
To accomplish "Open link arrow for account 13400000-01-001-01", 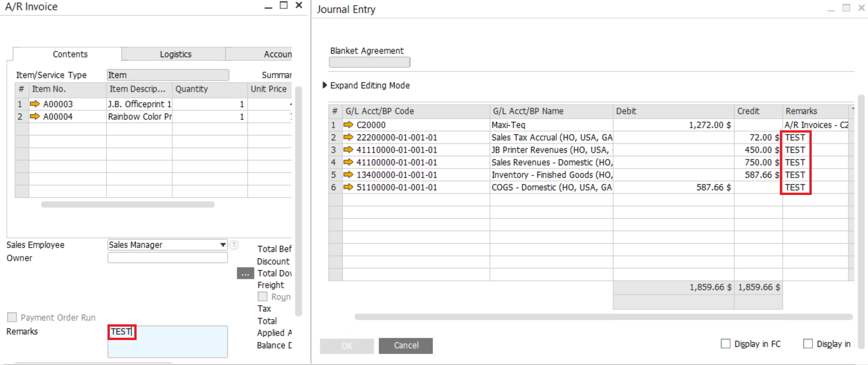I will click(x=348, y=175).
